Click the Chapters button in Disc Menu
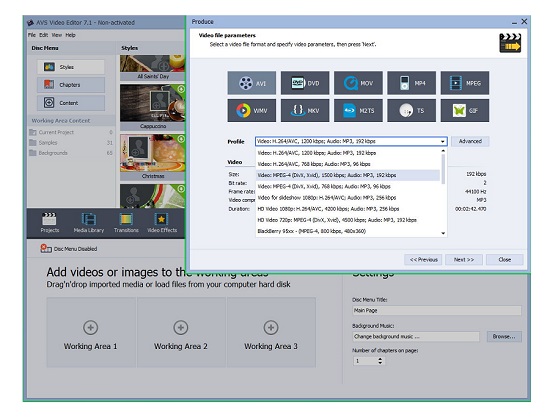The width and height of the screenshot is (550, 418). [71, 85]
